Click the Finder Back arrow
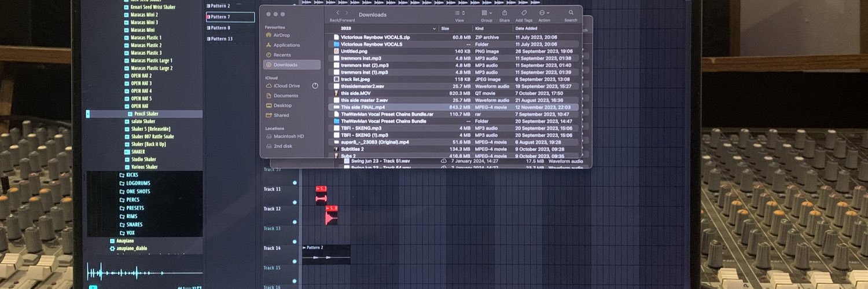868x289 pixels. [x=337, y=13]
